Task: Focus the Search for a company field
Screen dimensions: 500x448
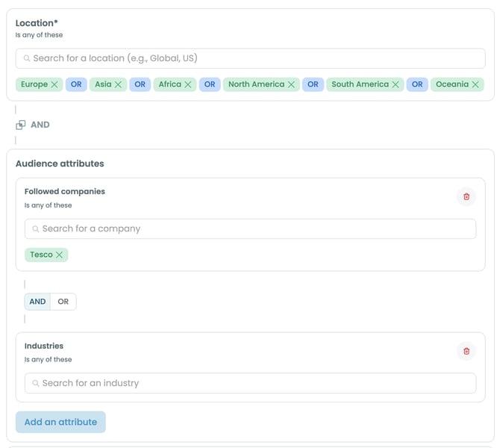Action: click(x=250, y=228)
